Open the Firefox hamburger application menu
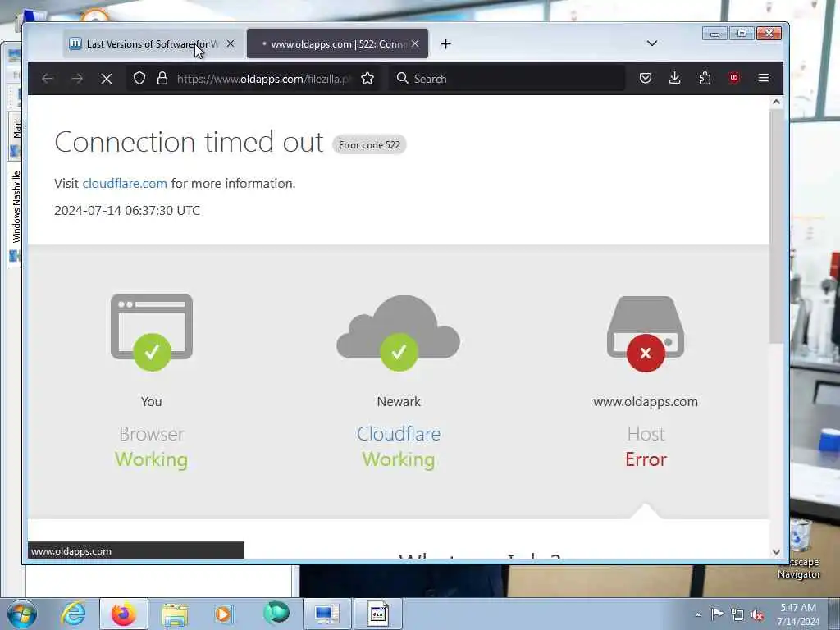The image size is (840, 630). coord(764,78)
